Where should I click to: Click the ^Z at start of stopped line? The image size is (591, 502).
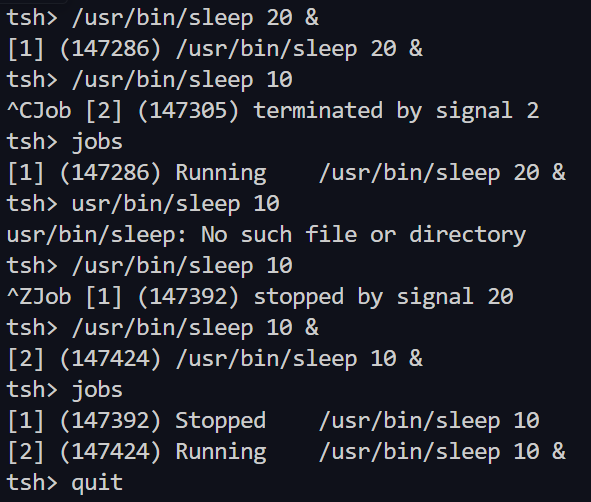(19, 296)
